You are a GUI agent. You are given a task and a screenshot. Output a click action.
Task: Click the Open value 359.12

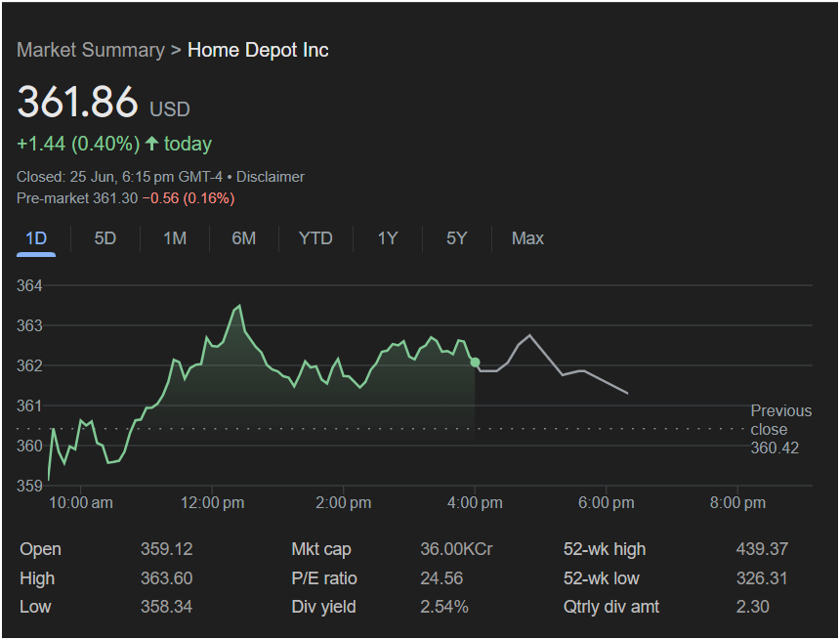point(167,549)
